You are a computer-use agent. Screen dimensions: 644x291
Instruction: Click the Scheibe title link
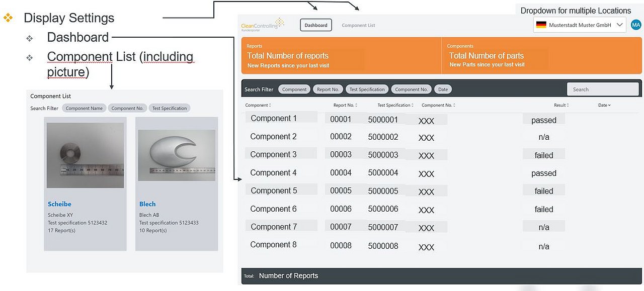point(59,204)
